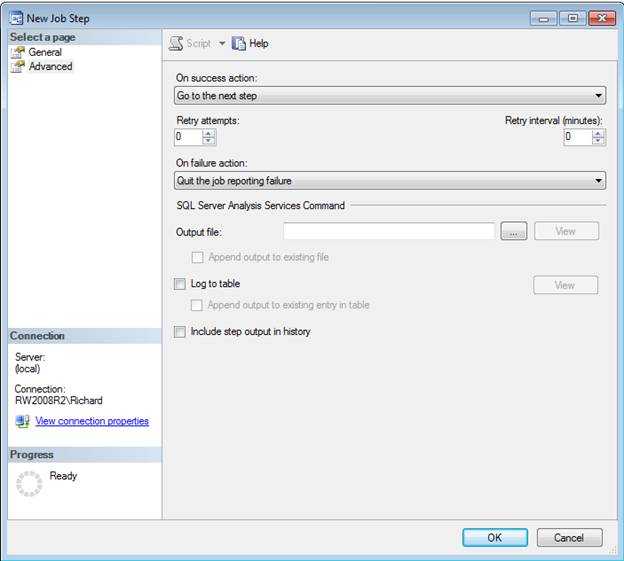Toggle Append output to existing entry in table
This screenshot has width=624, height=561.
197,305
